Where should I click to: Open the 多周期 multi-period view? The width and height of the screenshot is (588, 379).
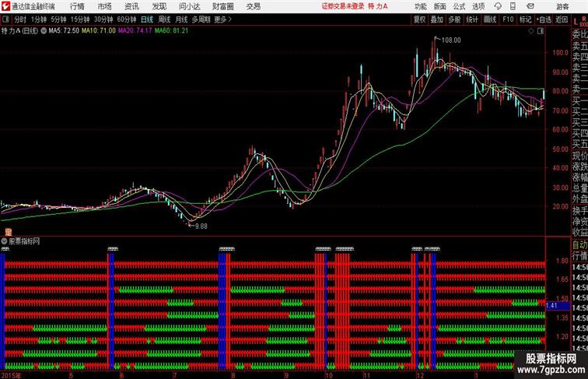coord(201,19)
